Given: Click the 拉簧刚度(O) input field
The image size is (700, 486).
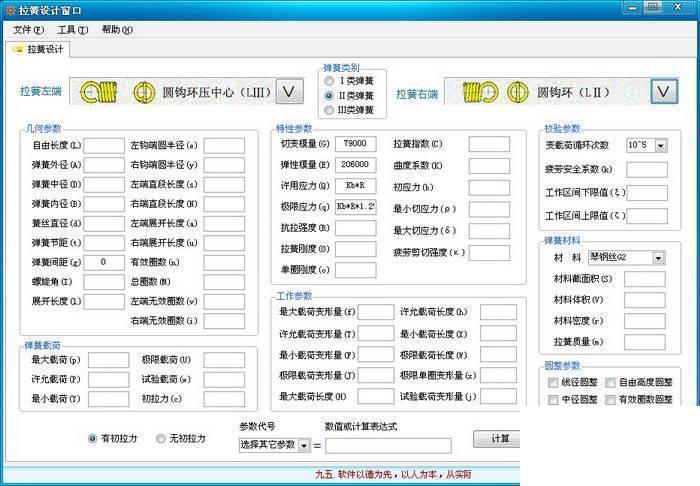Looking at the screenshot, I should [355, 249].
